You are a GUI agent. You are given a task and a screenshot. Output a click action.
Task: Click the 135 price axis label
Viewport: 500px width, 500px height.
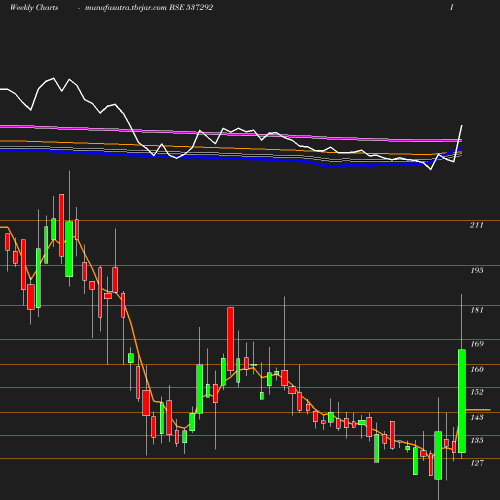coord(477,440)
